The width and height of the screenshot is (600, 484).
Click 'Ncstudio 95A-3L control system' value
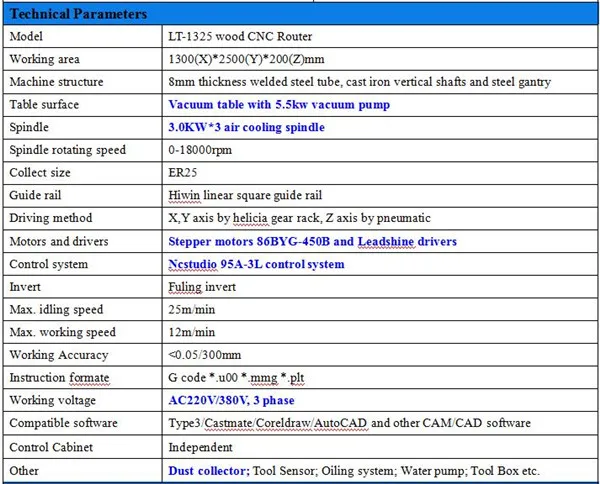click(256, 264)
